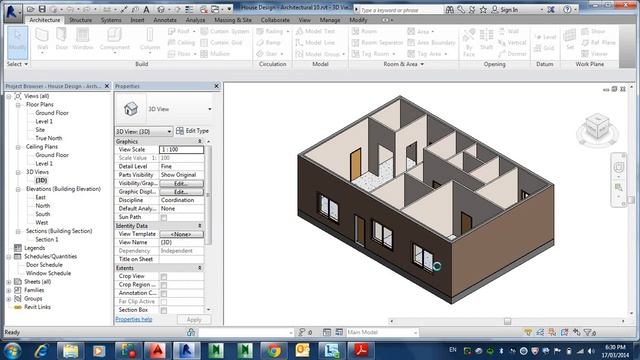This screenshot has height=360, width=640.
Task: Switch to the Massing & Site tab
Action: pos(233,20)
